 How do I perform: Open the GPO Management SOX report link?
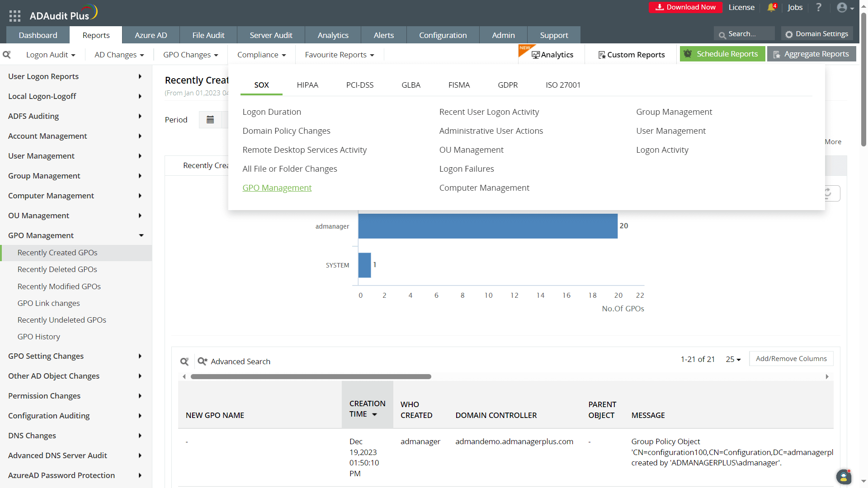click(x=277, y=188)
